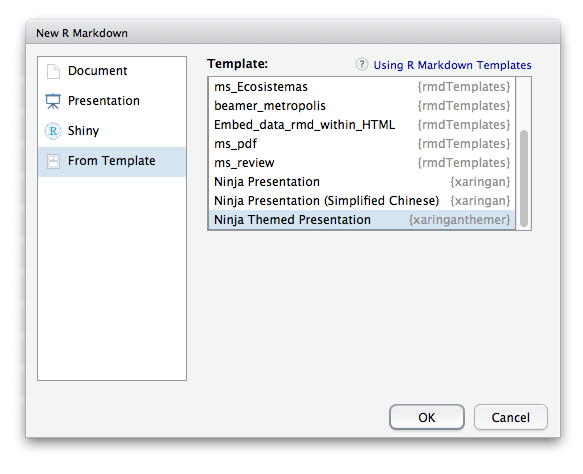The height and width of the screenshot is (474, 583).
Task: Choose the ms_review template
Action: [x=362, y=163]
